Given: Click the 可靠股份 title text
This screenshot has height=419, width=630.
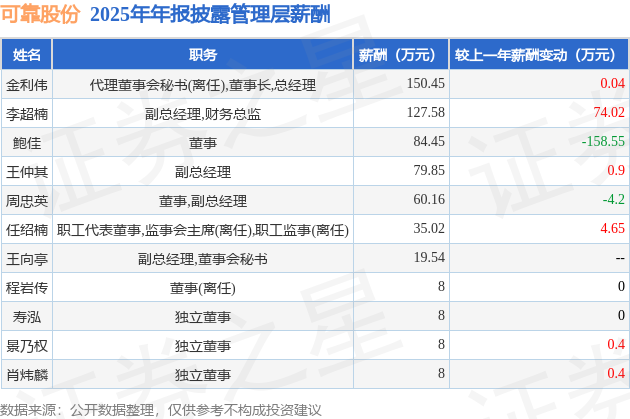Looking at the screenshot, I should tap(40, 15).
